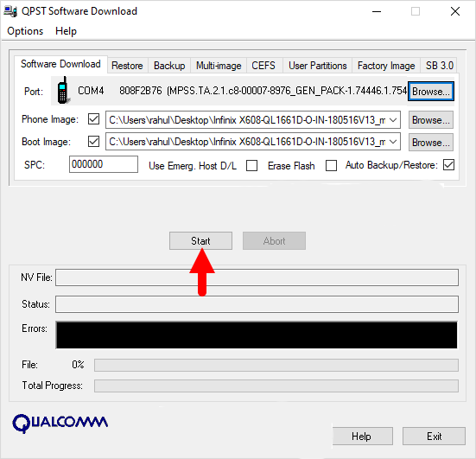Disable Auto Backup/Restore checkbox
The height and width of the screenshot is (459, 476).
tap(448, 165)
